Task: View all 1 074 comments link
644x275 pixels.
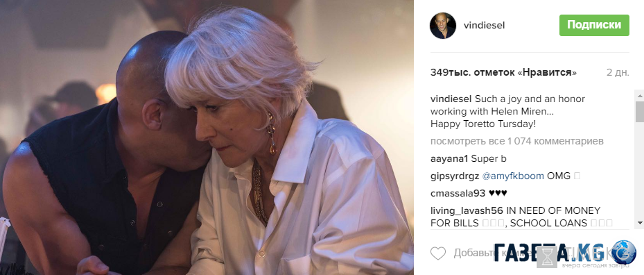Action: 517,141
